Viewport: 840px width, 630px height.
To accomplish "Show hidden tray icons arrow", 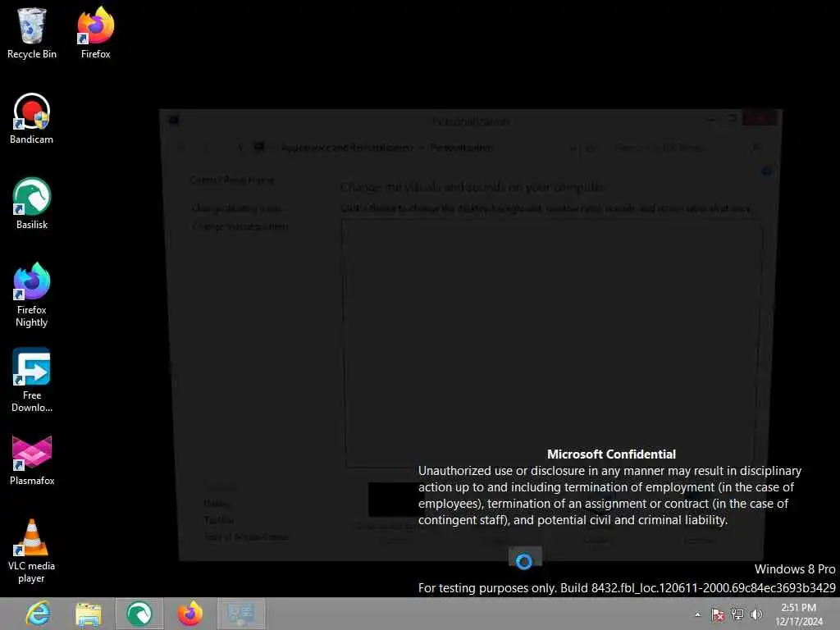I will 697,614.
